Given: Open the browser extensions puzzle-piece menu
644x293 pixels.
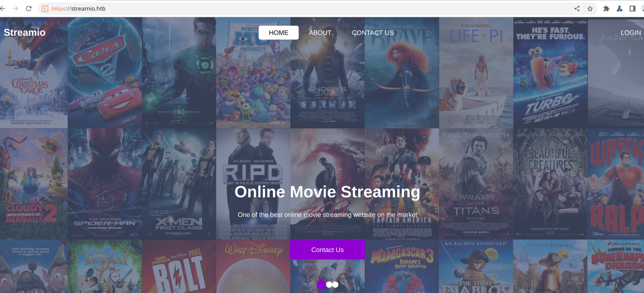Looking at the screenshot, I should pos(606,8).
